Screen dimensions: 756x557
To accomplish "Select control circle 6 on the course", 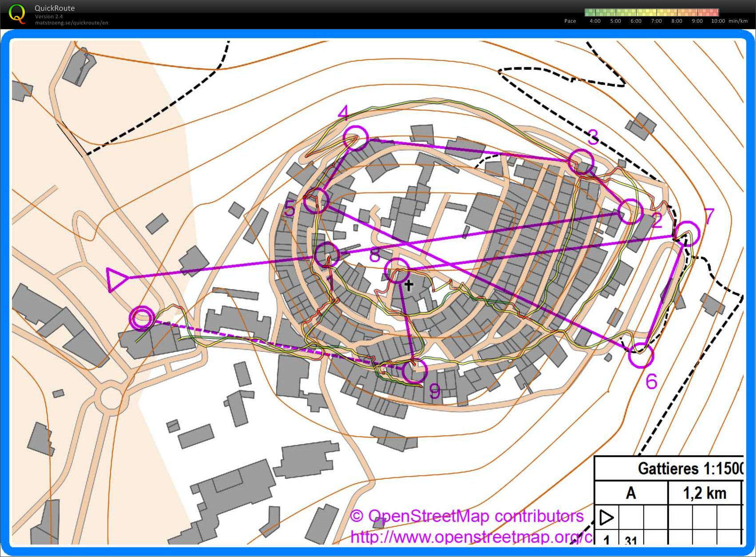I will click(641, 355).
